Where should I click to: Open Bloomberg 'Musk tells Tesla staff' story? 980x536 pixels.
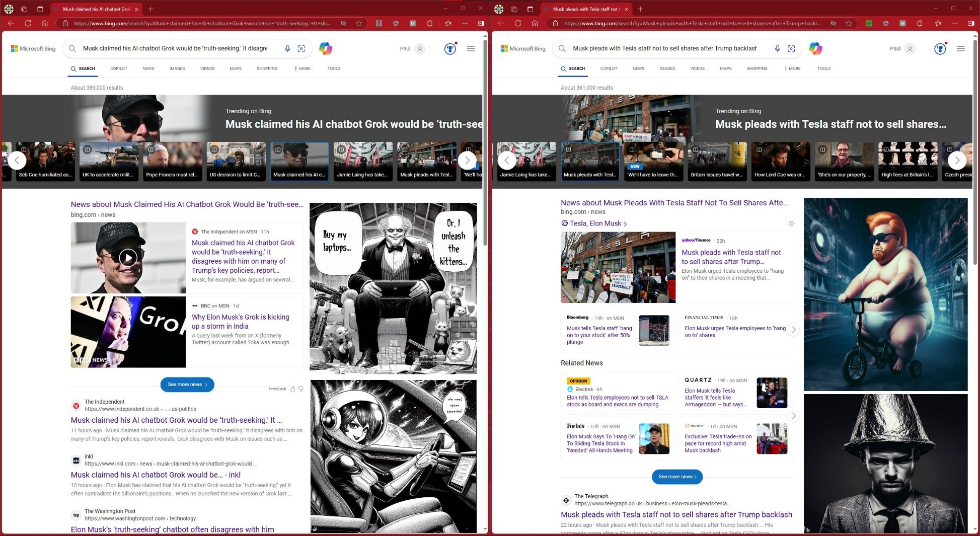pos(599,335)
